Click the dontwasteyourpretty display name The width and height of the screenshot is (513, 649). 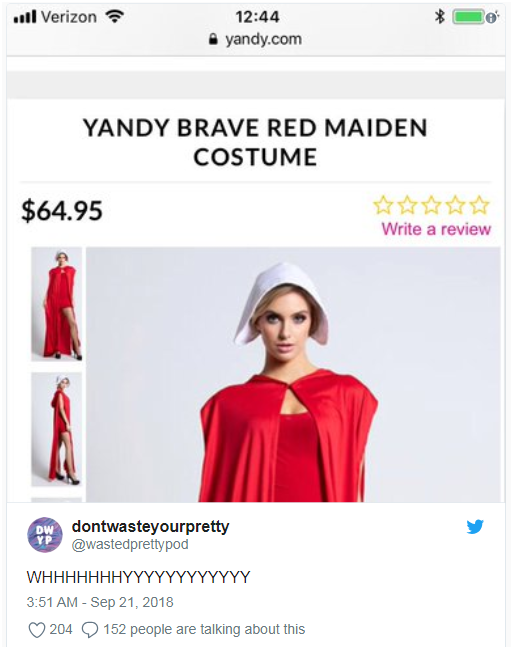(x=150, y=526)
